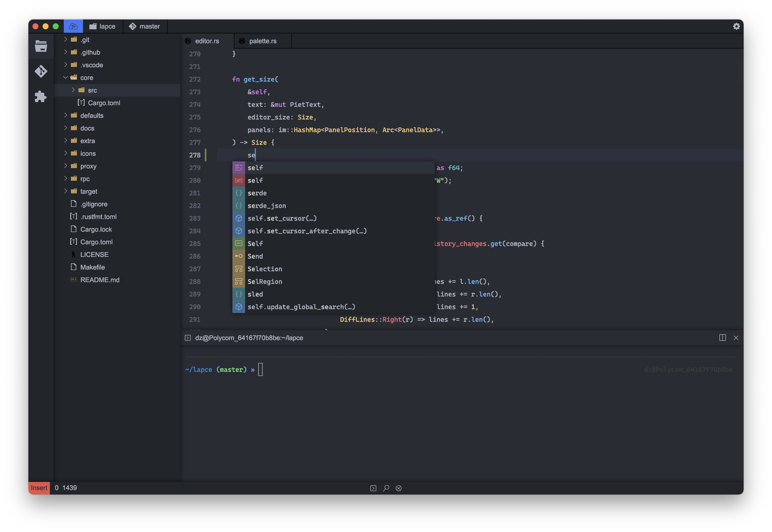772x532 pixels.
Task: Close the terminal panel
Action: (x=736, y=338)
